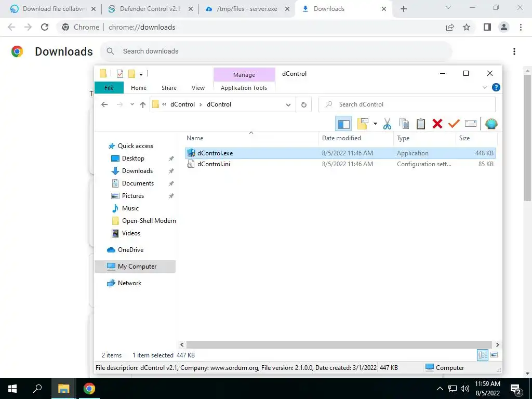This screenshot has width=532, height=399.
Task: Open the Music folder in the sidebar
Action: tap(130, 208)
